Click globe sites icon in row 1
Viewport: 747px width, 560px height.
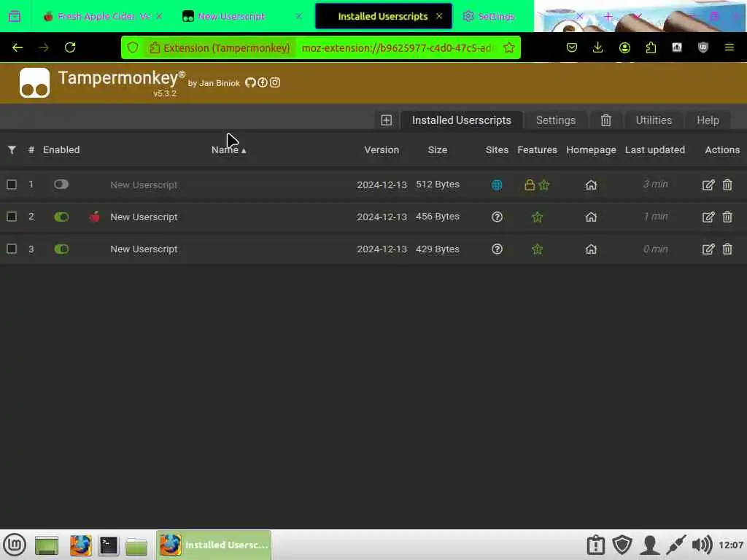496,184
